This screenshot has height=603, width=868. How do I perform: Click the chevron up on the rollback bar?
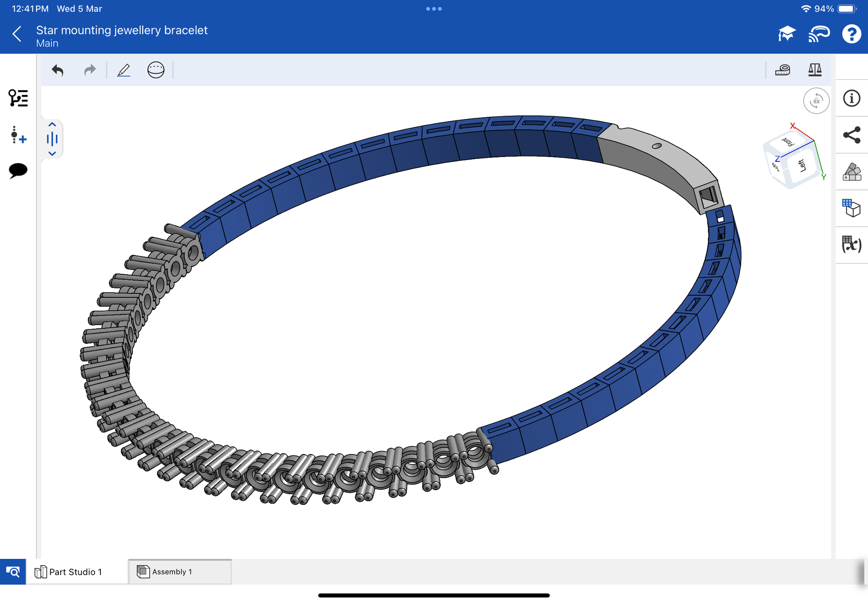pos(52,125)
